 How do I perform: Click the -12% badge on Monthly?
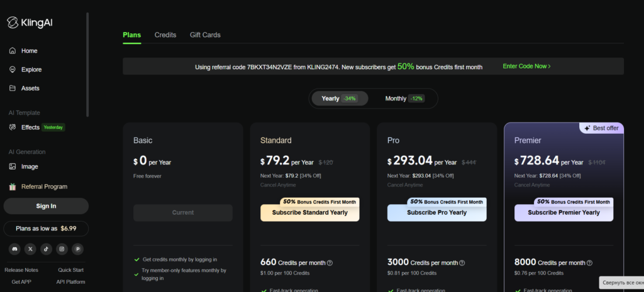pyautogui.click(x=416, y=99)
